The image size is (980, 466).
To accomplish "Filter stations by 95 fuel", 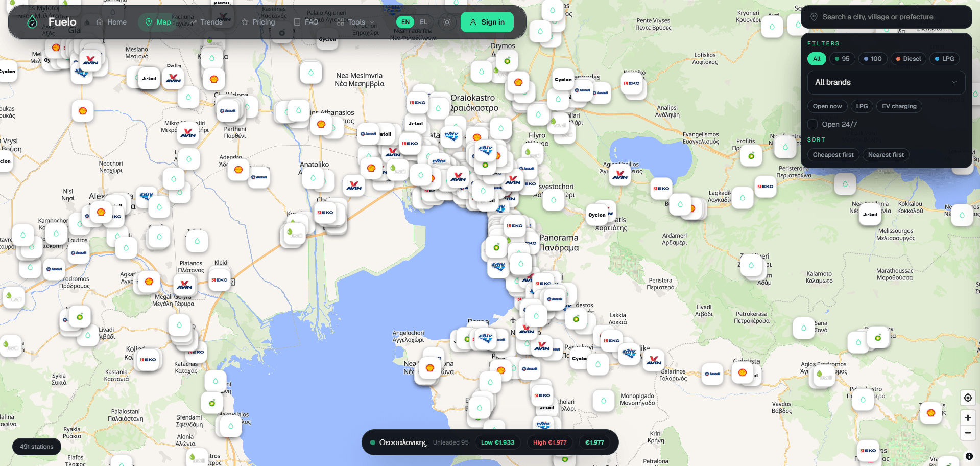I will (842, 59).
